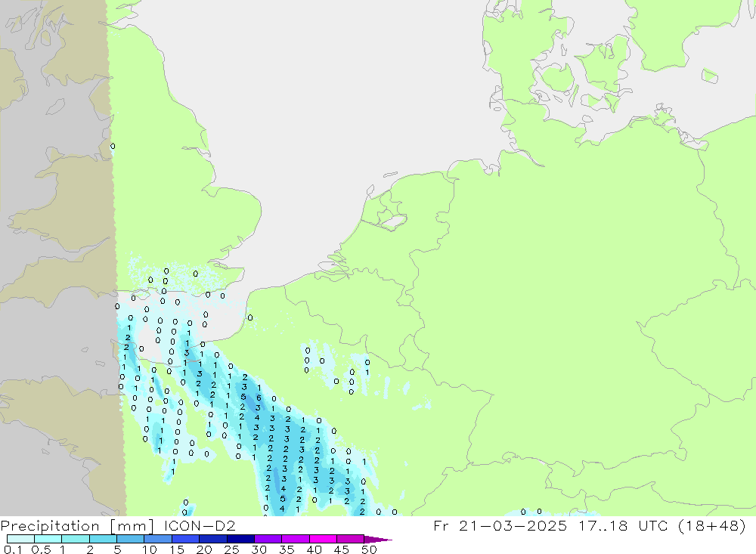Click the '30' legend scale label
Image resolution: width=756 pixels, height=554 pixels.
tap(259, 549)
